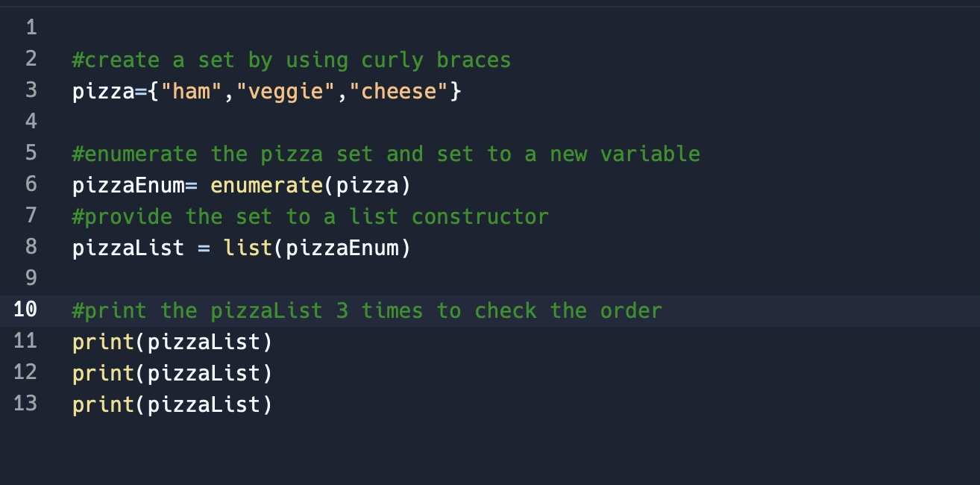
Task: Click line number 3 in the gutter
Action: [x=31, y=91]
